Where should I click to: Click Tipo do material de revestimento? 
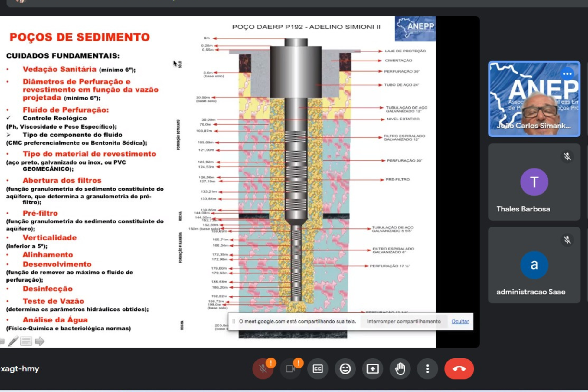(89, 154)
